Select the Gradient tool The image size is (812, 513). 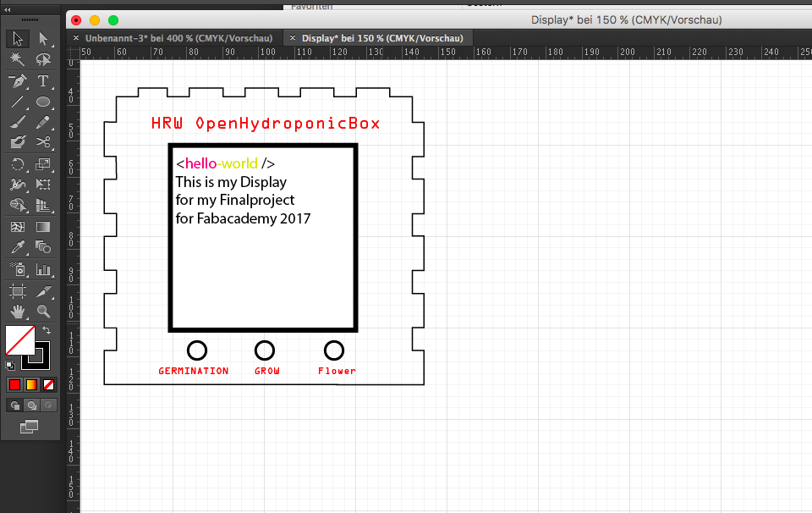pyautogui.click(x=43, y=227)
